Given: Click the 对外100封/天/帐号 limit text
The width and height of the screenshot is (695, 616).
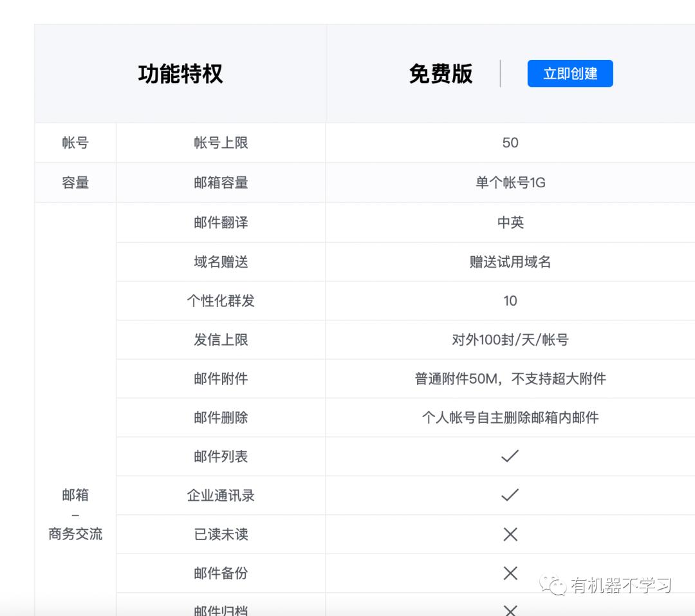Looking at the screenshot, I should [510, 339].
